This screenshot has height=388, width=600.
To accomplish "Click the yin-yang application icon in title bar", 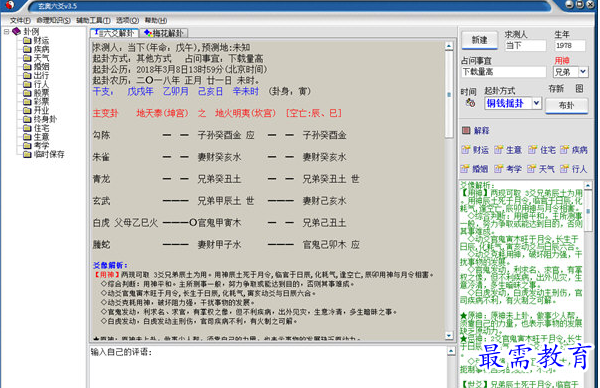I will click(x=10, y=5).
